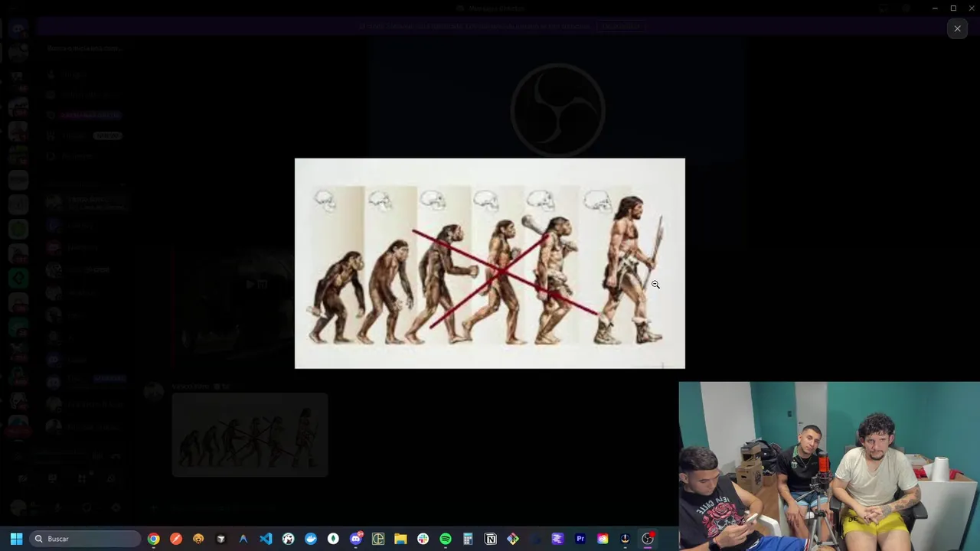Open Notion from the taskbar

[491, 539]
